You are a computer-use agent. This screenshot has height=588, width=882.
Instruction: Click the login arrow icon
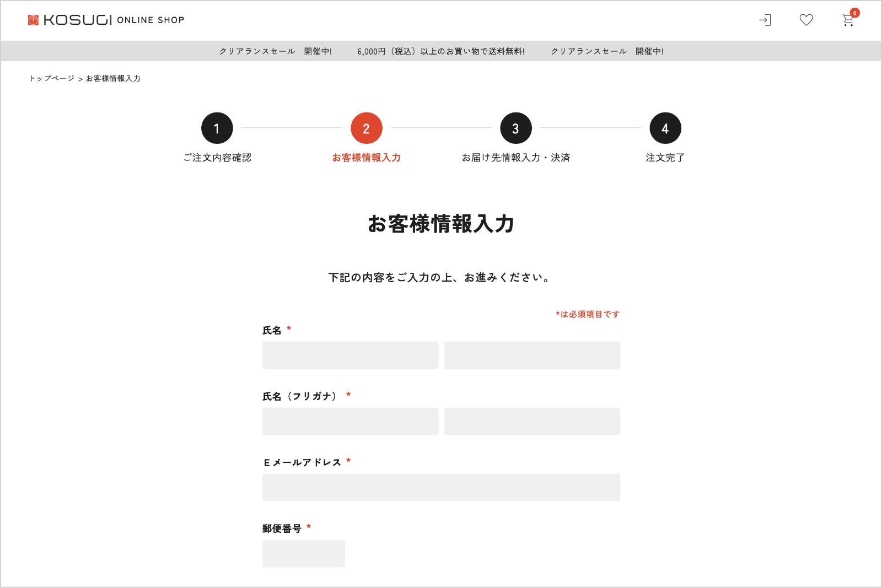(765, 20)
